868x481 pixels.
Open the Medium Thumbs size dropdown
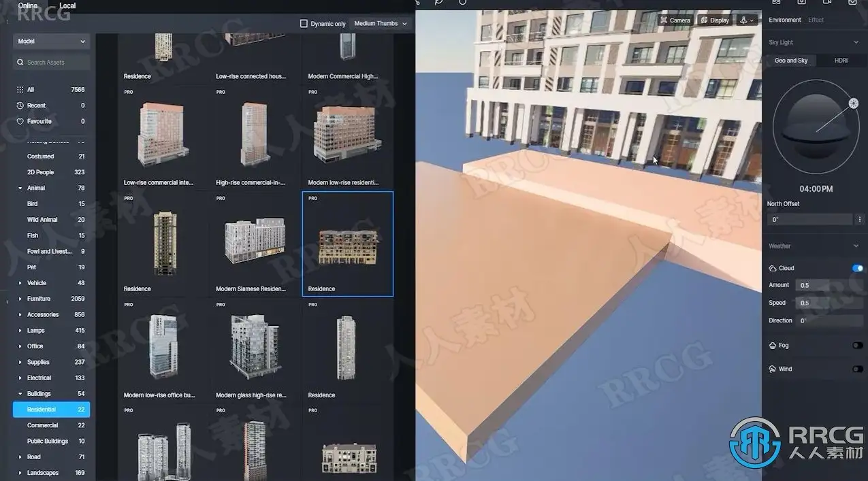pos(381,24)
